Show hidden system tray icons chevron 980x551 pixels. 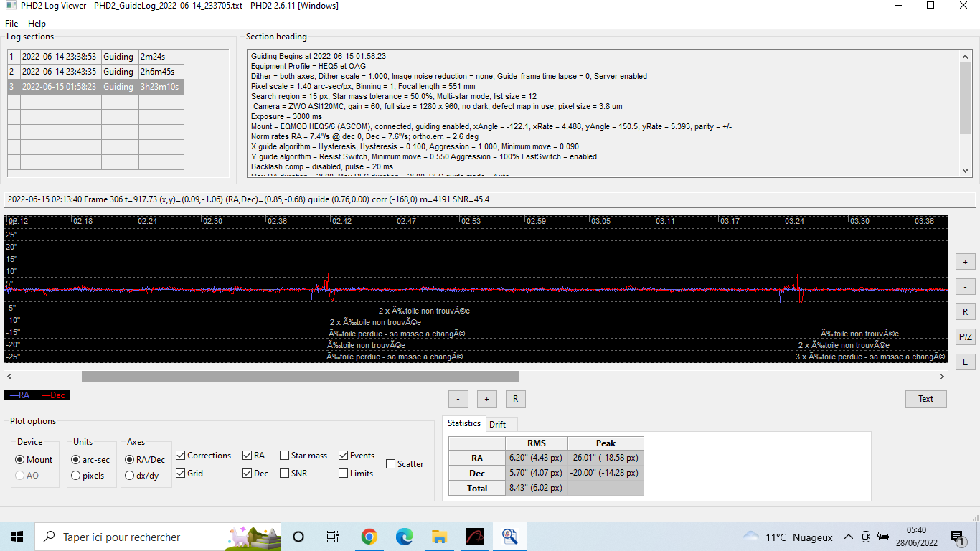[x=849, y=537]
